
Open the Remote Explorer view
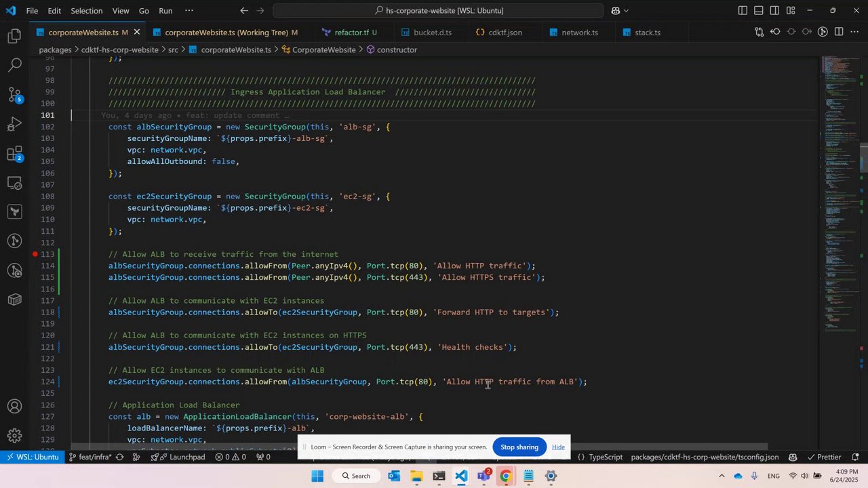tap(14, 183)
